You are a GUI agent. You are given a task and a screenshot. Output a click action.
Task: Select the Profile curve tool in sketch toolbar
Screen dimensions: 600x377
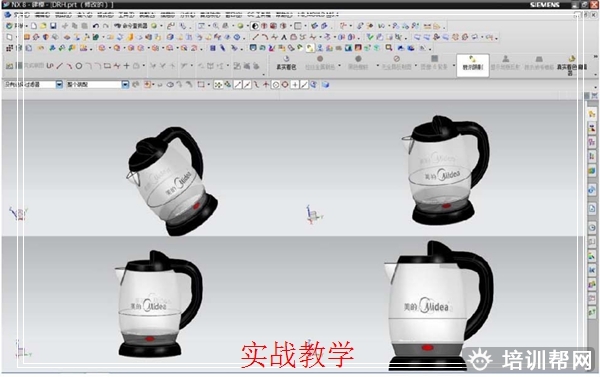coord(50,66)
